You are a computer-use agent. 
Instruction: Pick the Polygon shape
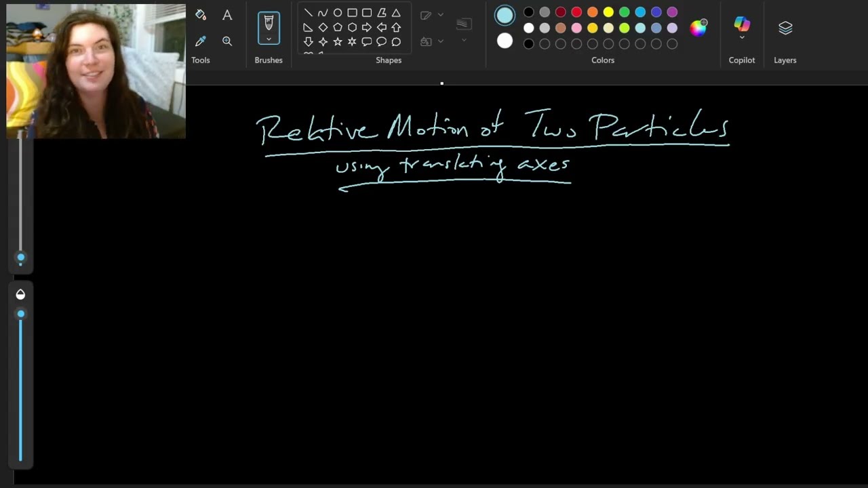[382, 13]
